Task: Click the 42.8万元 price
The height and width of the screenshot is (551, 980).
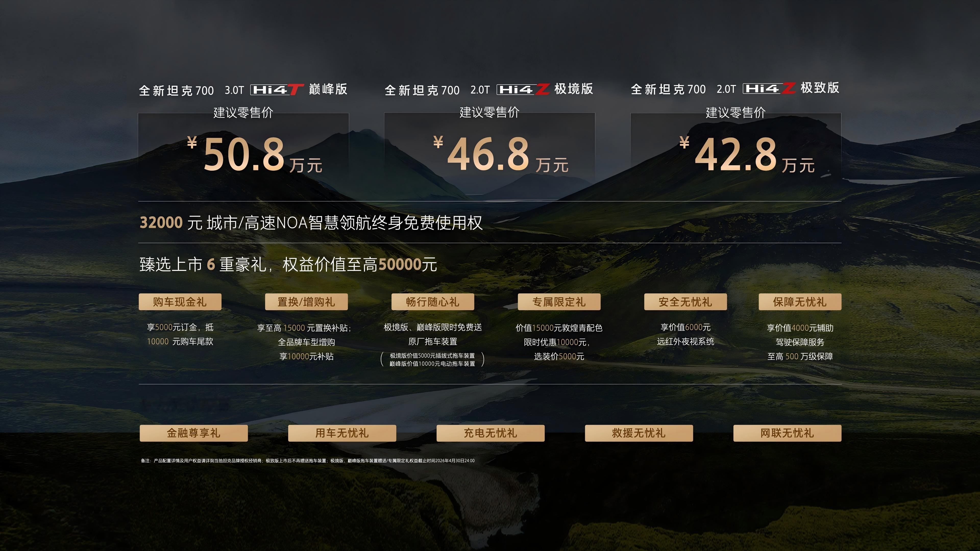Action: pyautogui.click(x=747, y=155)
